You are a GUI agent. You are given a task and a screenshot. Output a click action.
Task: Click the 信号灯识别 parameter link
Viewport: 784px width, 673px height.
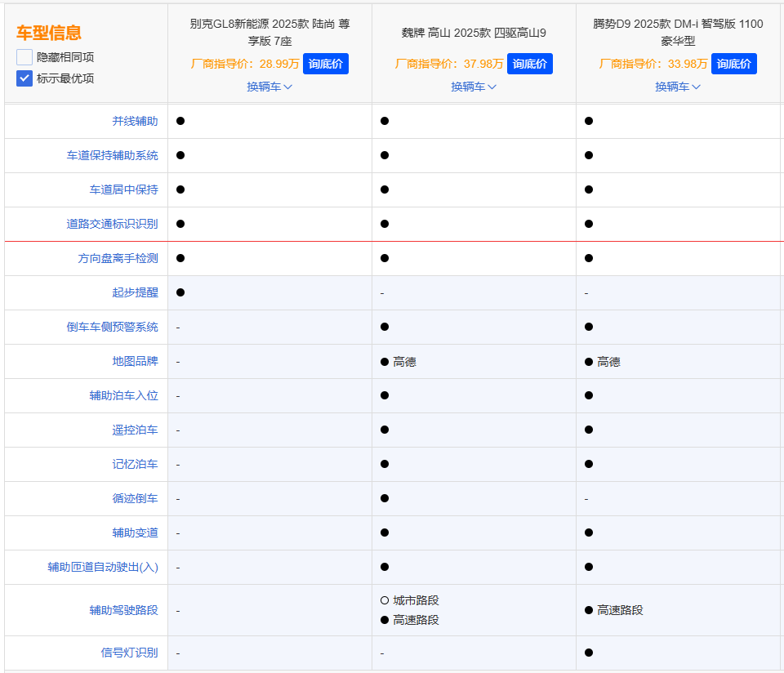pos(130,653)
